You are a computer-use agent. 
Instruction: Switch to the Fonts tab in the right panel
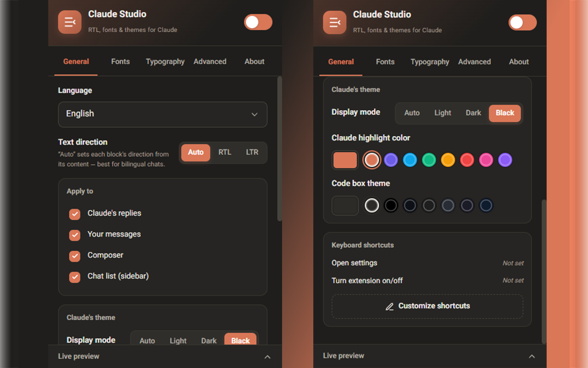pos(385,62)
